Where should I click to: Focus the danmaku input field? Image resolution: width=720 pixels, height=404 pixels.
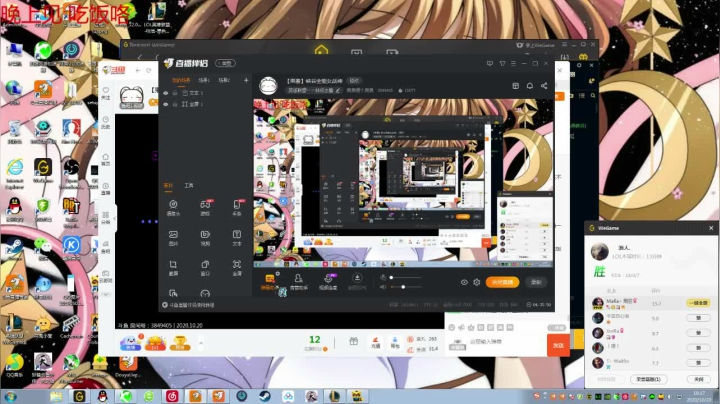[505, 342]
